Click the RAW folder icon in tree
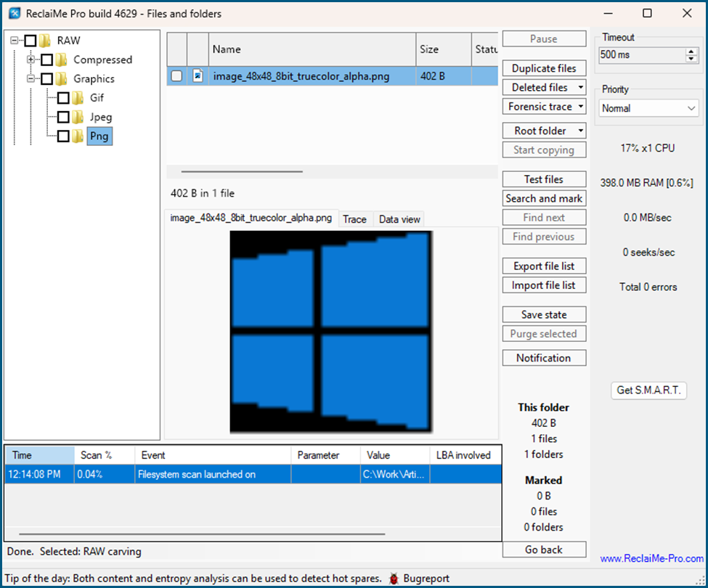The width and height of the screenshot is (708, 588). tap(45, 41)
